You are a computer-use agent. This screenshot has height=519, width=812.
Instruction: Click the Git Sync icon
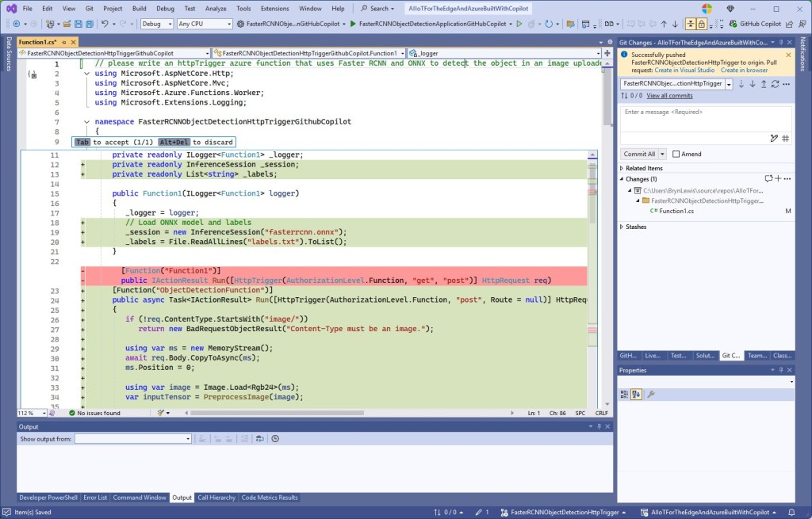coord(775,83)
